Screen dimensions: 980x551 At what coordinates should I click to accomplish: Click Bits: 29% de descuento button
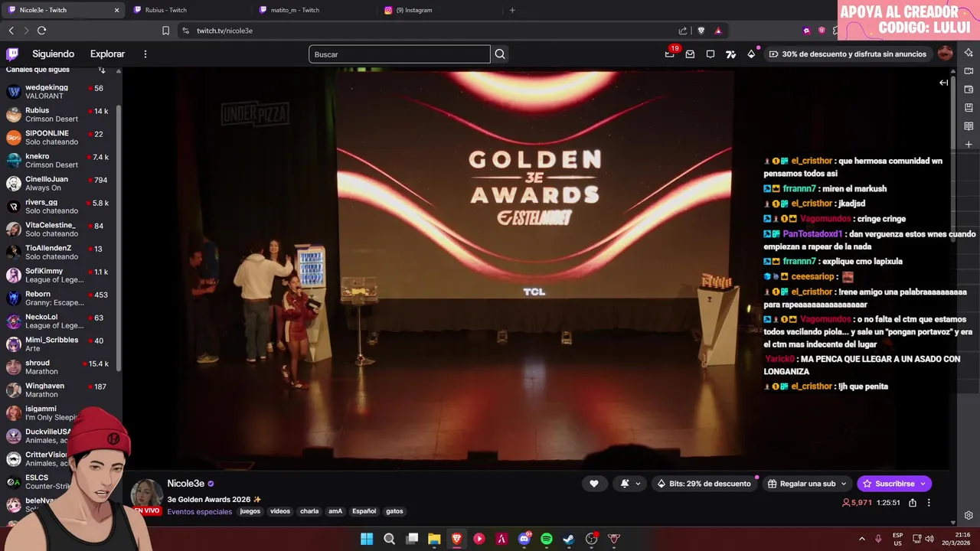(704, 484)
